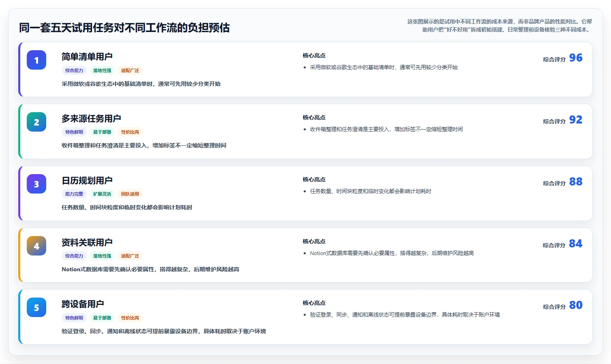Click the score value 80
This screenshot has height=364, width=611.
[576, 305]
